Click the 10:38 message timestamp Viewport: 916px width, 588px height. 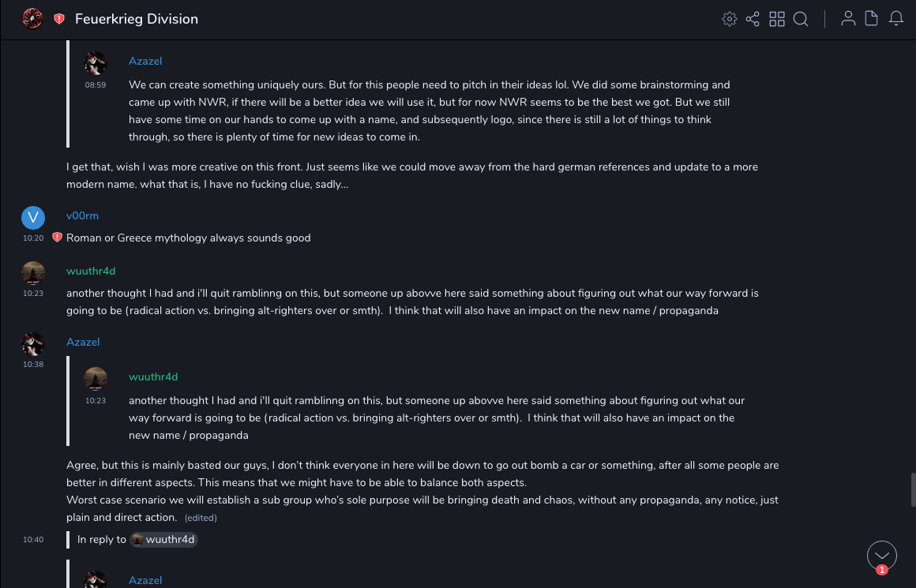point(33,365)
